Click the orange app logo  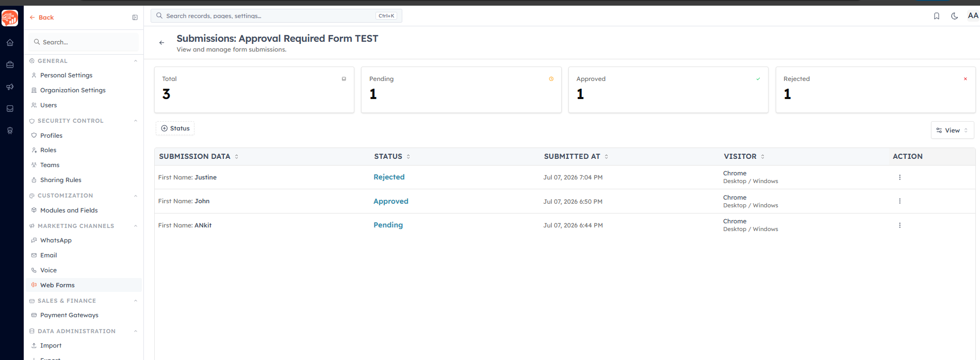(x=10, y=18)
